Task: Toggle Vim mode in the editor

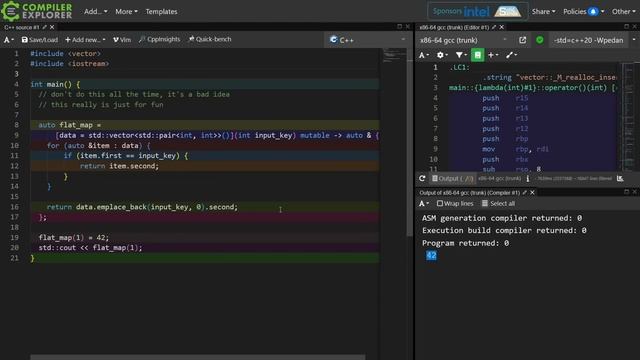Action: click(122, 40)
